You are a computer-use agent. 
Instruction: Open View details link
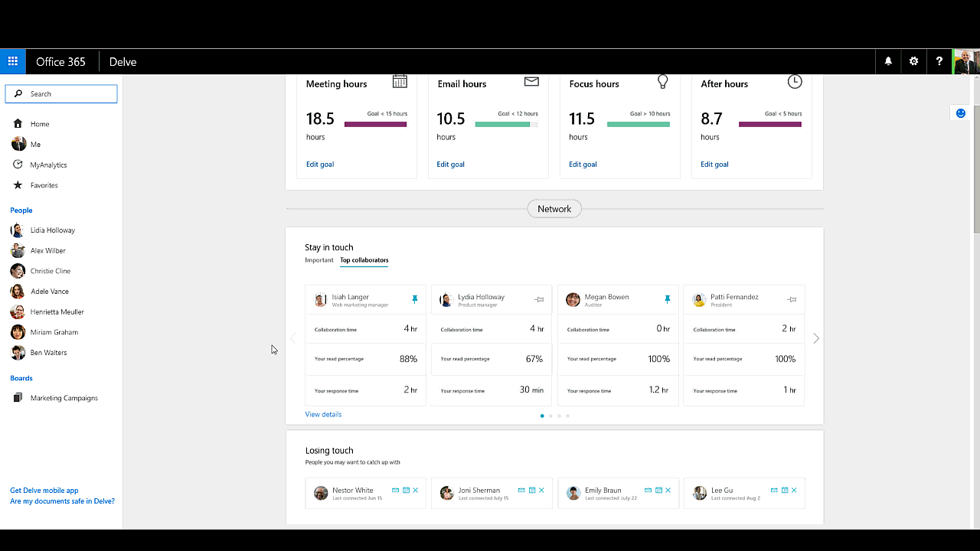pos(323,415)
